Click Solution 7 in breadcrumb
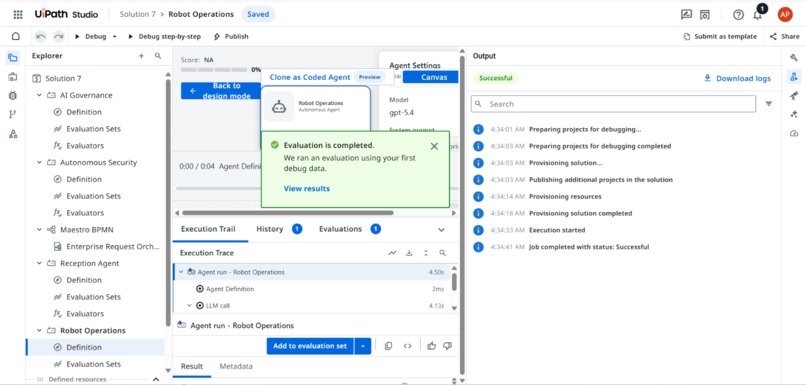Screen dimensions: 806x385 pos(138,14)
